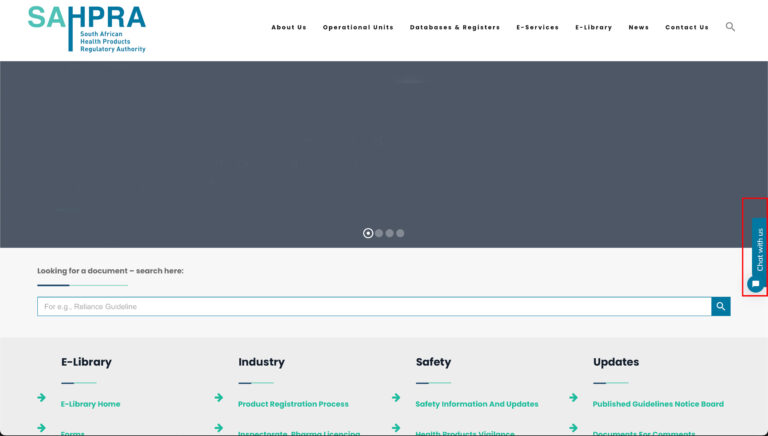Open the header search magnifier icon

click(x=730, y=27)
